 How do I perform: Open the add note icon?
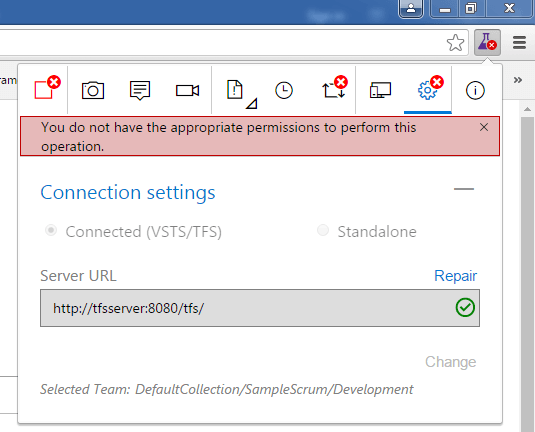coord(140,90)
